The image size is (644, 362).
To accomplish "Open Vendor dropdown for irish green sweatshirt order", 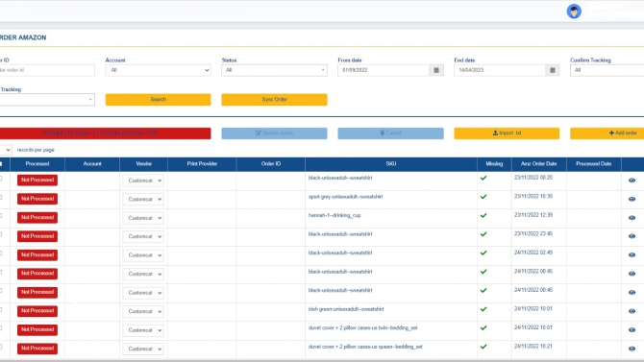I will tap(143, 311).
